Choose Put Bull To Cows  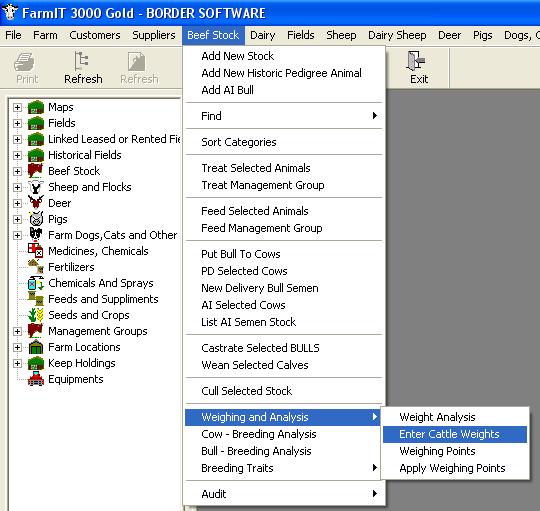284,254
